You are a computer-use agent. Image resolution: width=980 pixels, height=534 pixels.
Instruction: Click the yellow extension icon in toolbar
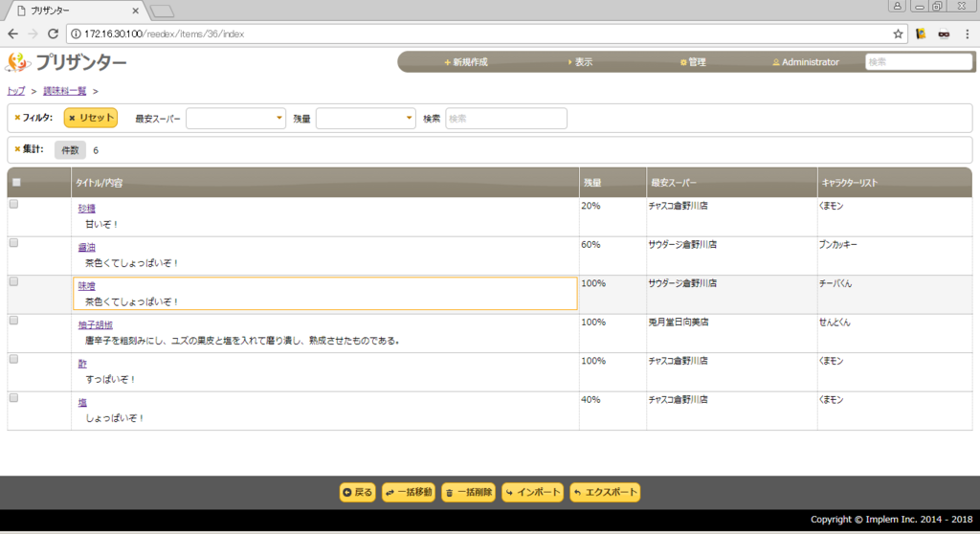tap(921, 33)
